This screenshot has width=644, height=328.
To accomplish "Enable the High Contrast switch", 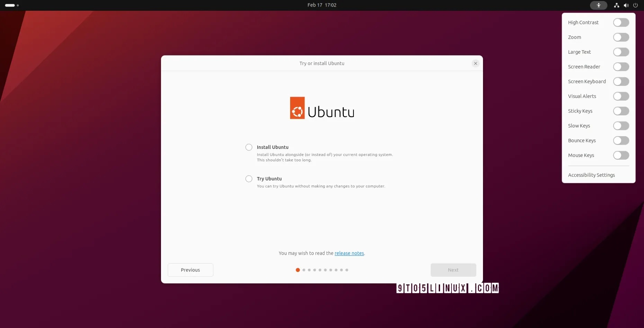I will 621,23.
